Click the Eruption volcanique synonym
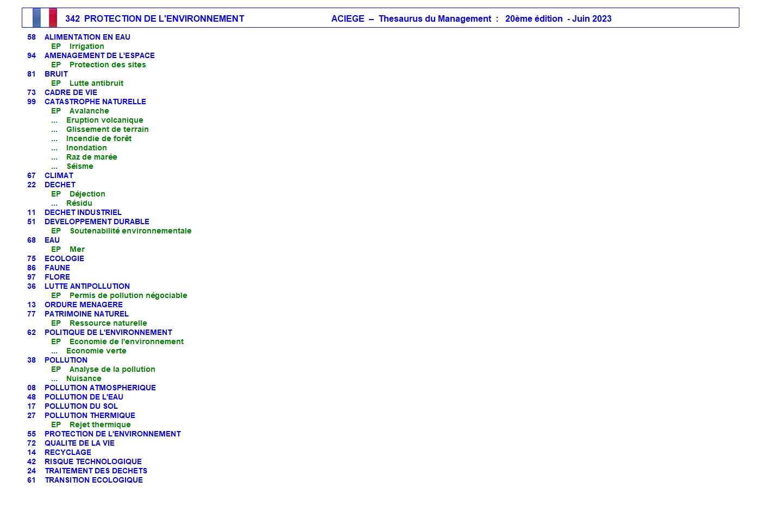This screenshot has height=532, width=766. coord(104,120)
